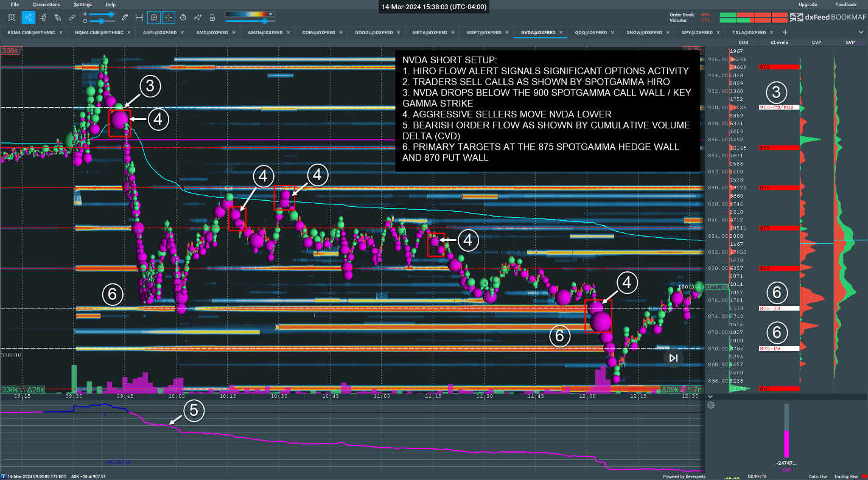Switch to the AAPL@DXFEED tab
This screenshot has width=868, height=480.
click(x=161, y=32)
